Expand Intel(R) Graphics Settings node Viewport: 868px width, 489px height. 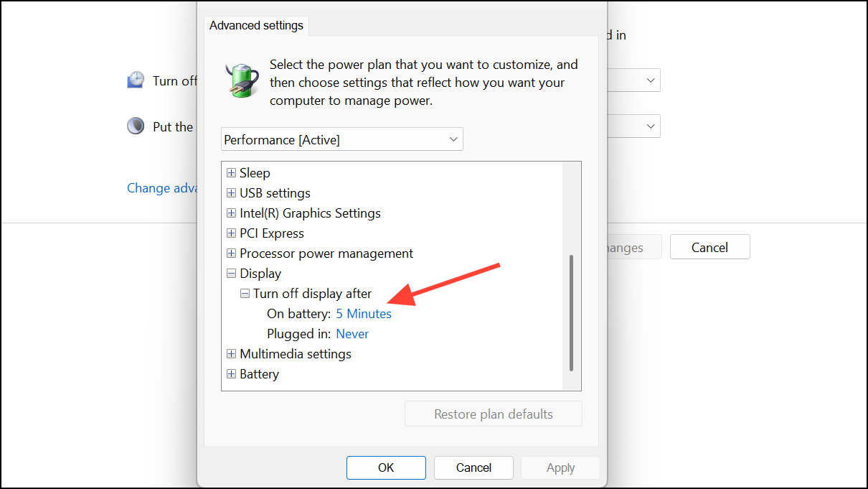231,213
